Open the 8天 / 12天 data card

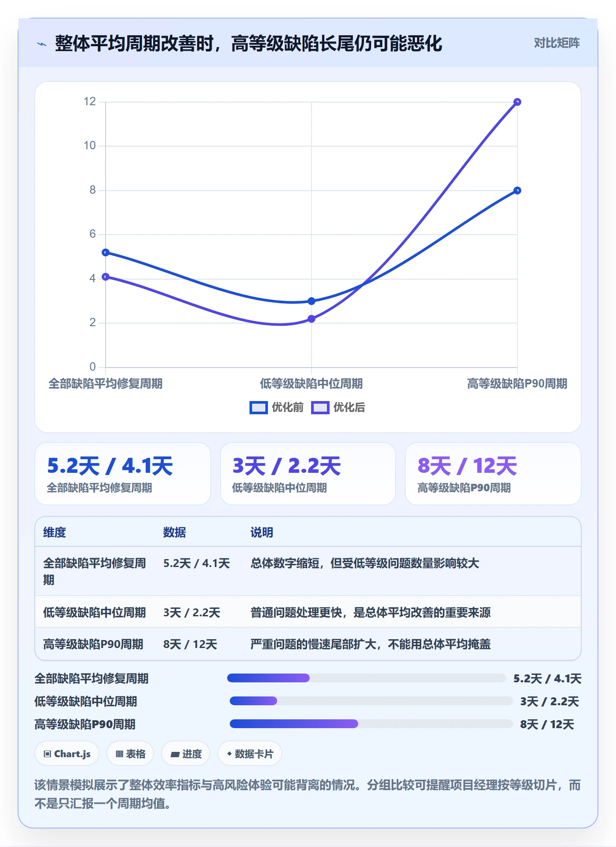click(493, 474)
